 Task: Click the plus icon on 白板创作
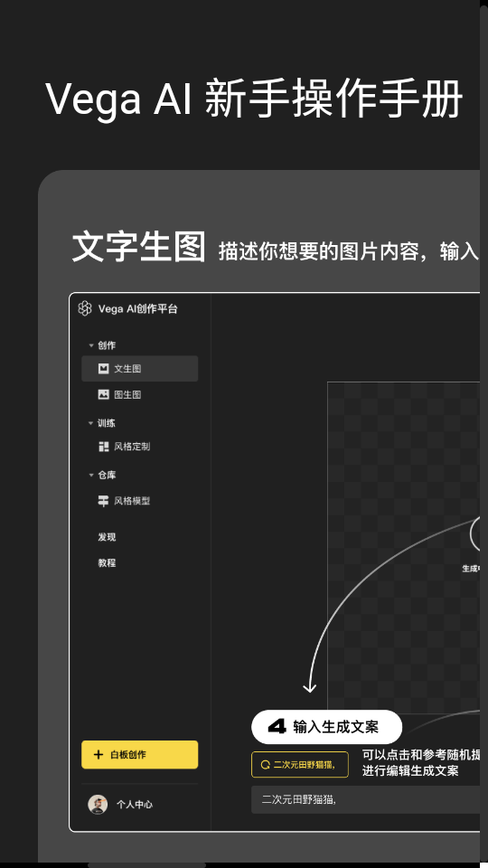pyautogui.click(x=99, y=754)
